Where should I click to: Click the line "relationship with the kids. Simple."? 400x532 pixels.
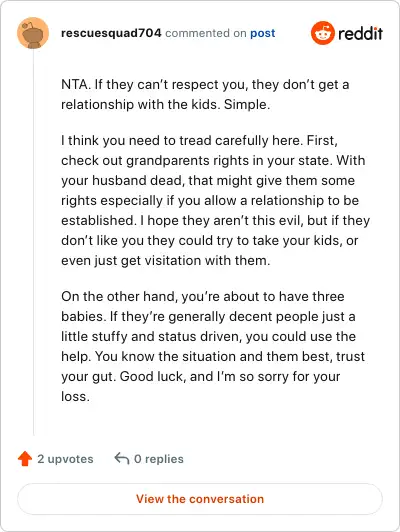(x=166, y=104)
